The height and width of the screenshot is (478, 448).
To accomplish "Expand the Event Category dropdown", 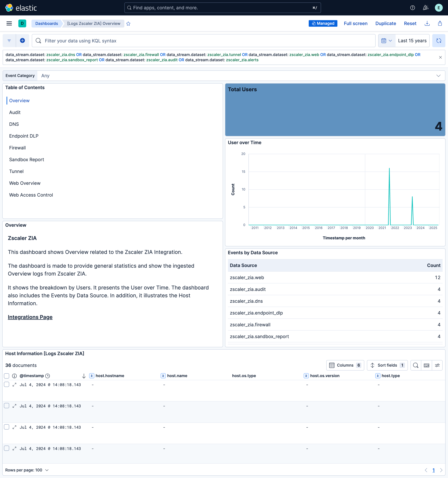I will tap(438, 76).
